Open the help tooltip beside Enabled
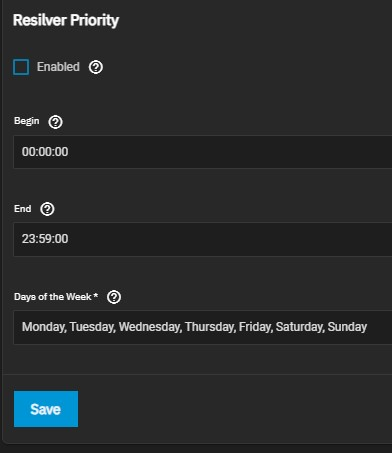Viewport: 392px width, 453px height. coord(96,67)
